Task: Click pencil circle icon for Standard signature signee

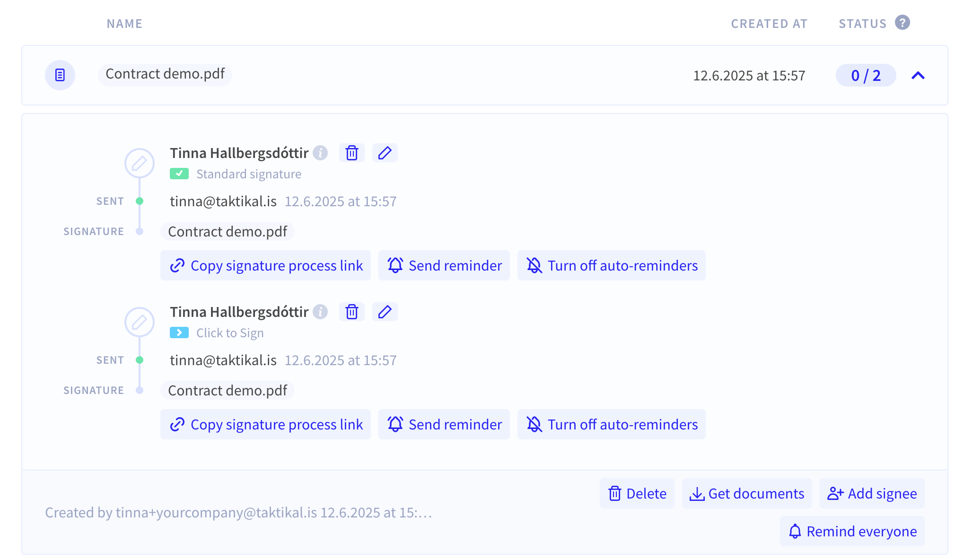Action: pos(139,163)
